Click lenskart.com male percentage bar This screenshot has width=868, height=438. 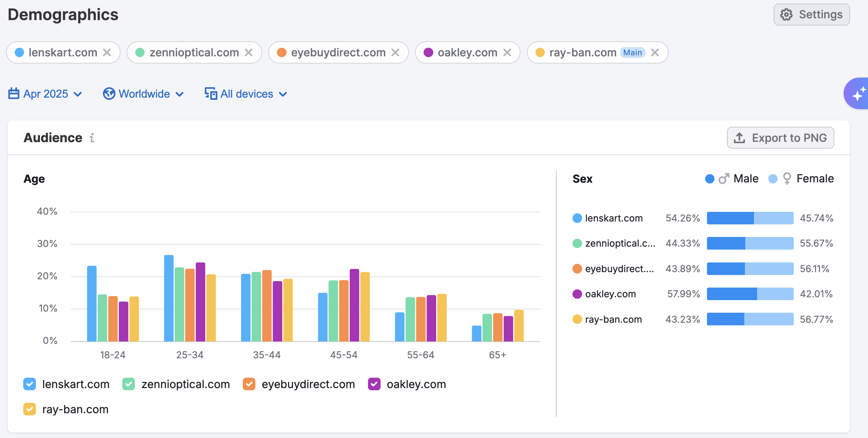(x=730, y=218)
